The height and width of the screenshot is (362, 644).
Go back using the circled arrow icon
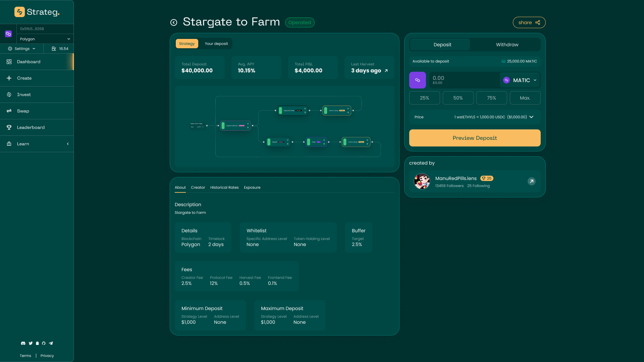coord(174,22)
